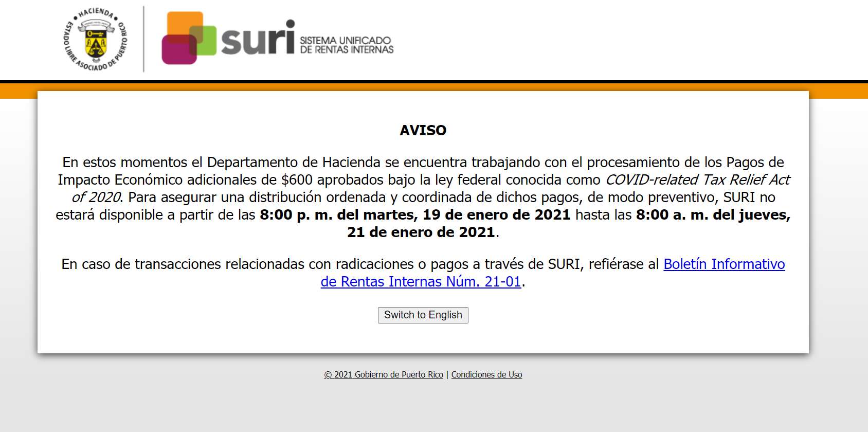Viewport: 868px width, 432px height.
Task: Click the "En caso de transacciones" sentence
Action: (360, 264)
